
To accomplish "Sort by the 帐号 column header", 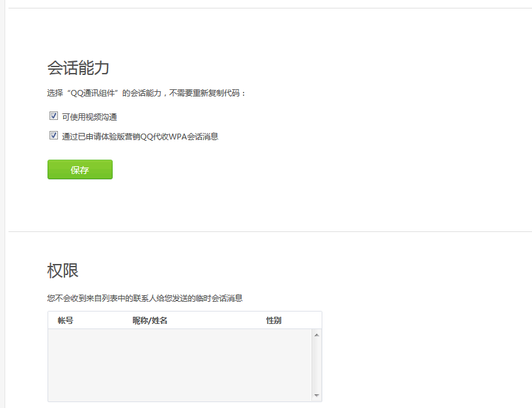I will click(x=65, y=321).
